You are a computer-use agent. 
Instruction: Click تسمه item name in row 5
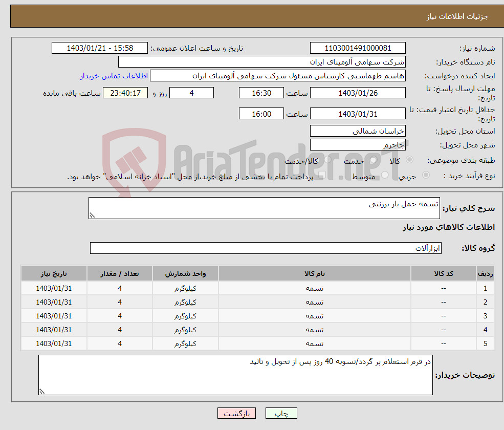coord(314,344)
